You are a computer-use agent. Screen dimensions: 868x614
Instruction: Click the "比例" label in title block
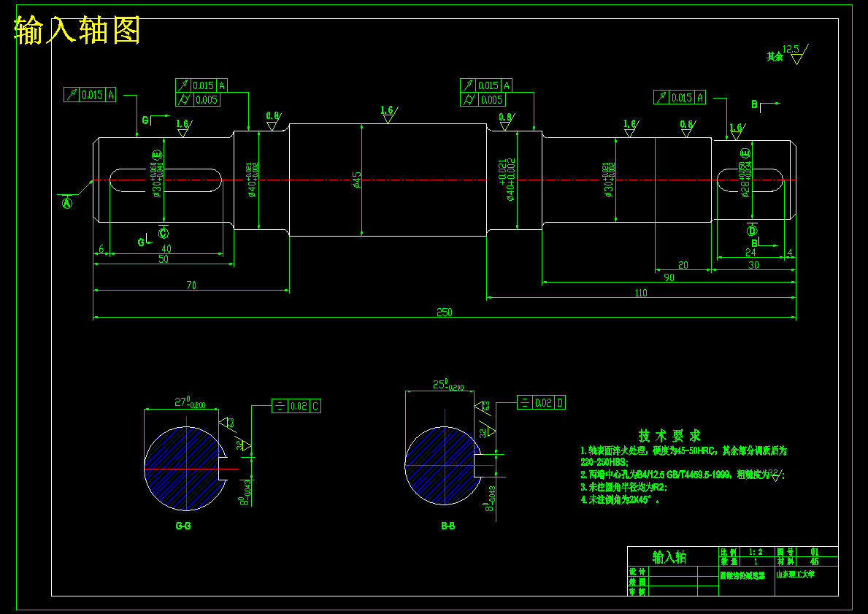click(729, 552)
